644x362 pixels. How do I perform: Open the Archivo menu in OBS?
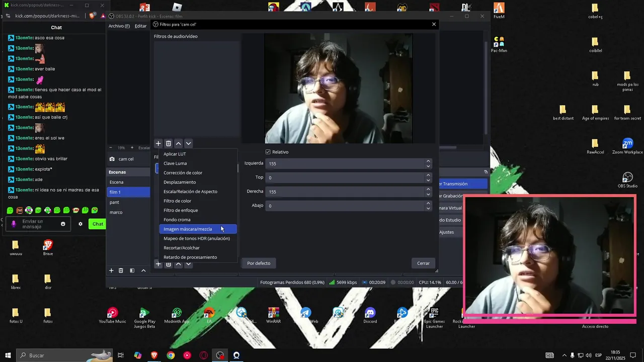119,26
